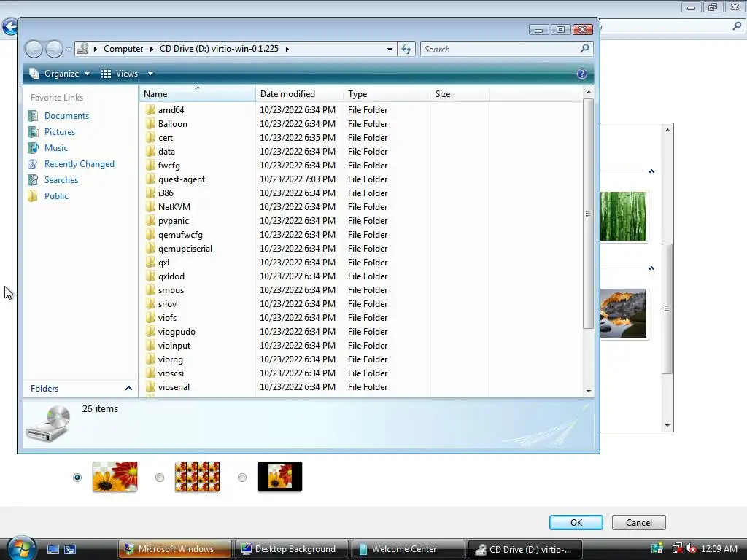
Task: Open the amd64 folder icon
Action: [x=150, y=110]
